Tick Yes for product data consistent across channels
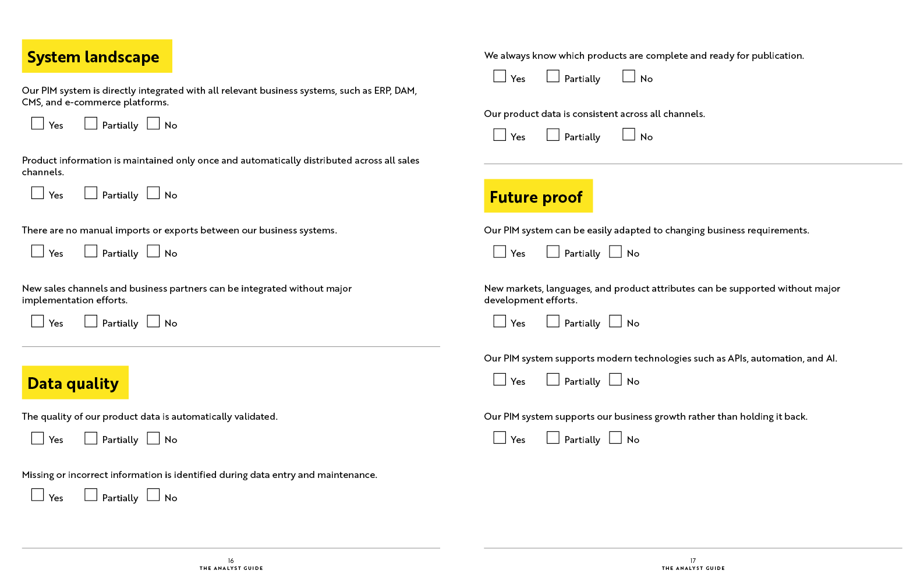Viewport: 924px width, 581px height. point(500,135)
